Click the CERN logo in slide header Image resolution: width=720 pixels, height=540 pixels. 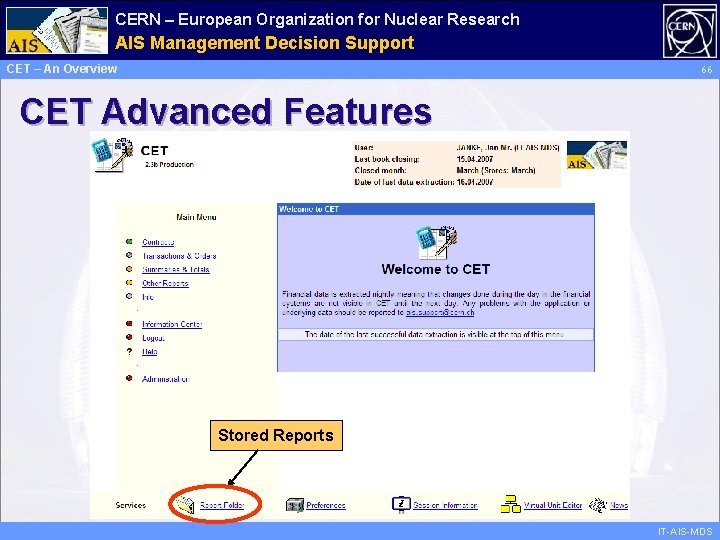pos(689,31)
